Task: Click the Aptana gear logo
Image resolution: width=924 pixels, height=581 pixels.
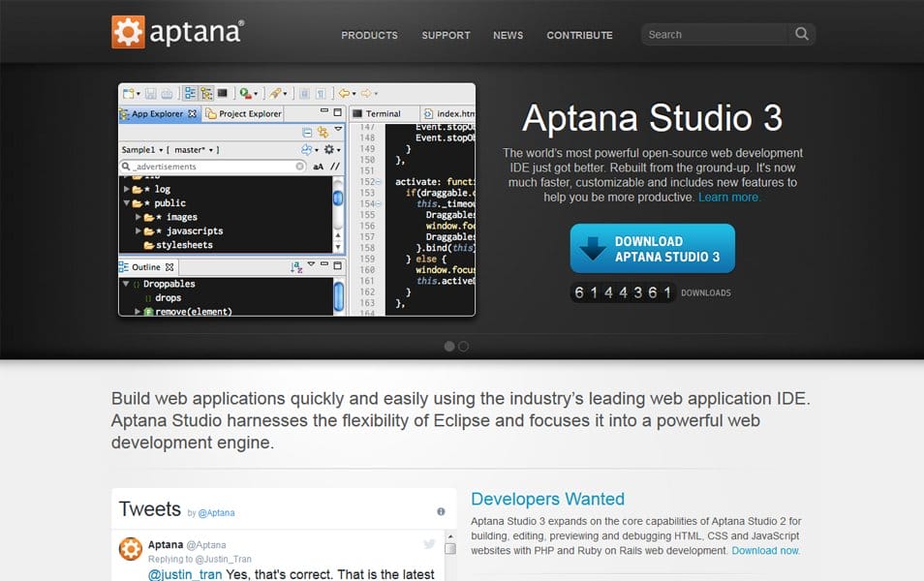Action: tap(128, 32)
